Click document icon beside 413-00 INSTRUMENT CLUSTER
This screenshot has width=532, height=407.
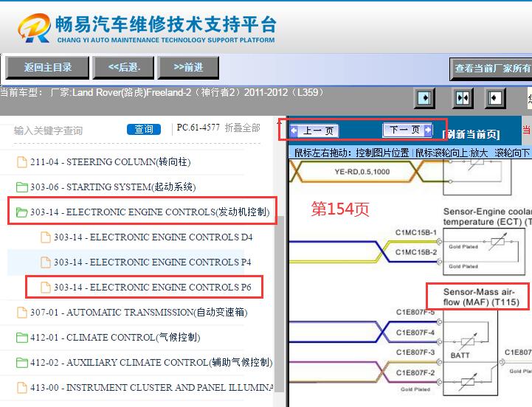[22, 388]
